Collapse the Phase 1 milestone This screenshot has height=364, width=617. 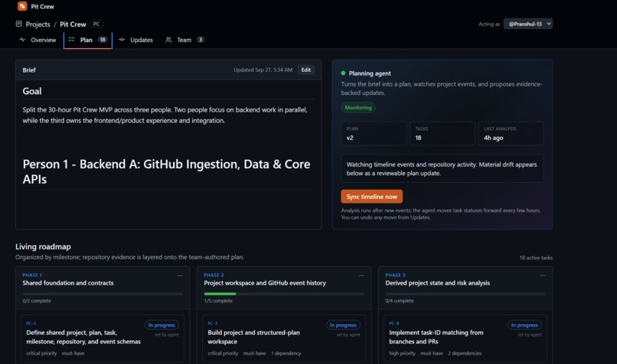[x=180, y=275]
